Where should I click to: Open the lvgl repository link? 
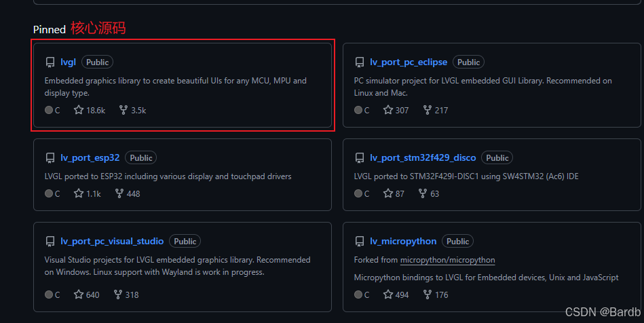(68, 62)
